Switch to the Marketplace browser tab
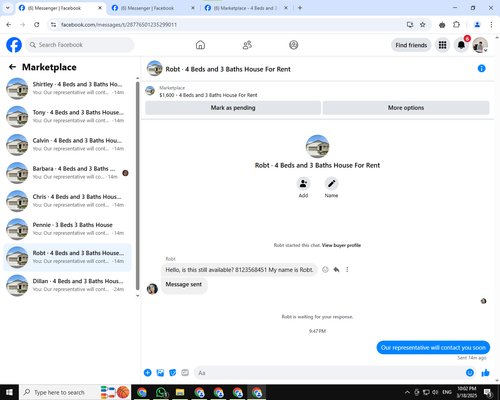 click(245, 8)
